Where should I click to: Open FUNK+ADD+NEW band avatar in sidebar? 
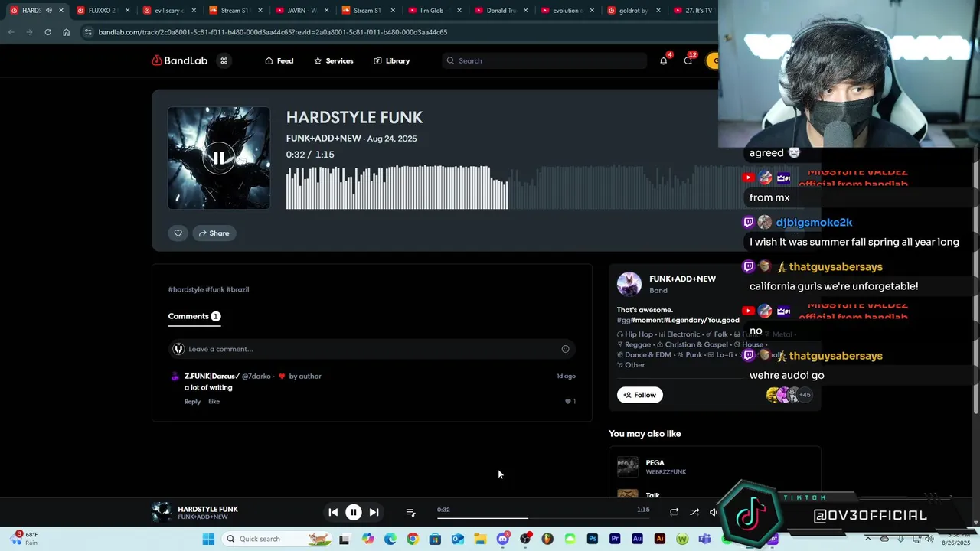pyautogui.click(x=629, y=284)
